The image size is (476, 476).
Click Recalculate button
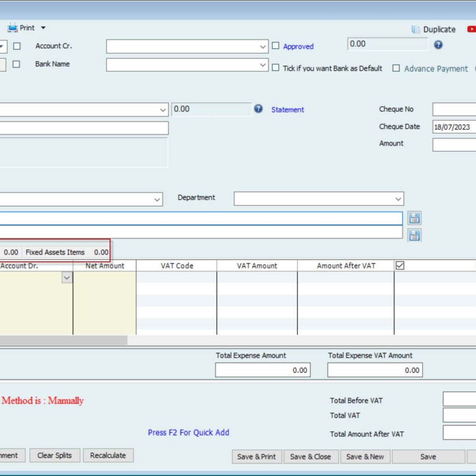(x=108, y=456)
